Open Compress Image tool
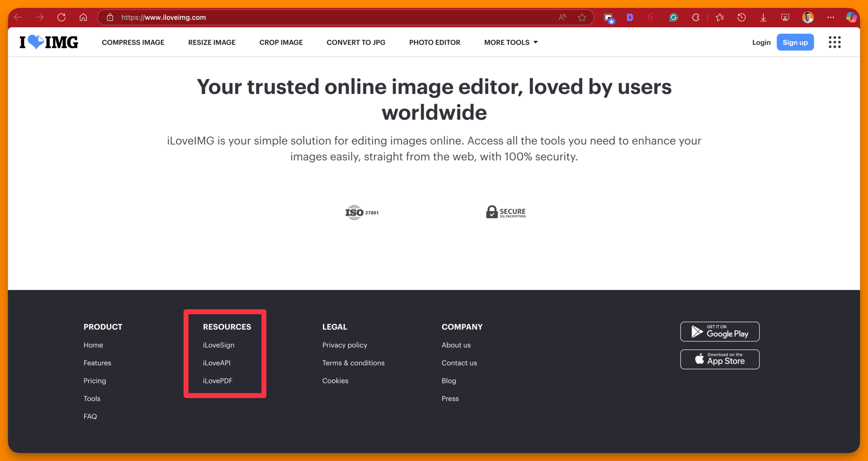The image size is (868, 461). [133, 42]
